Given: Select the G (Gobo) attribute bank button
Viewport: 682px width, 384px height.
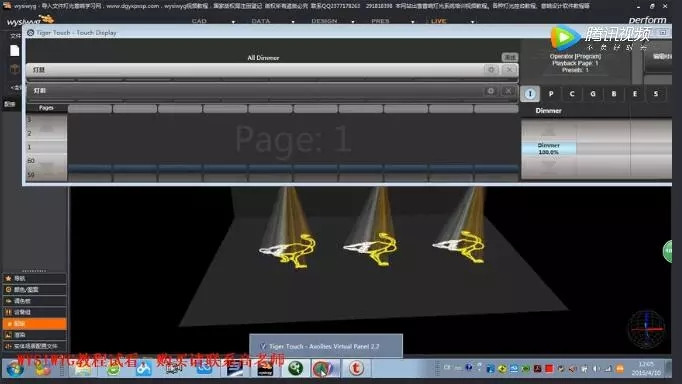Looking at the screenshot, I should click(x=592, y=94).
